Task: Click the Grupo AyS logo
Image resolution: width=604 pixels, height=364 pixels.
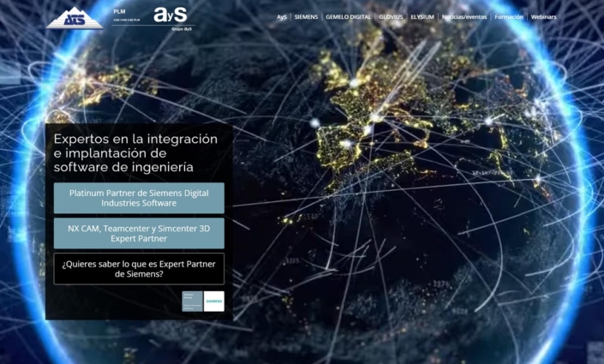Action: pos(170,18)
